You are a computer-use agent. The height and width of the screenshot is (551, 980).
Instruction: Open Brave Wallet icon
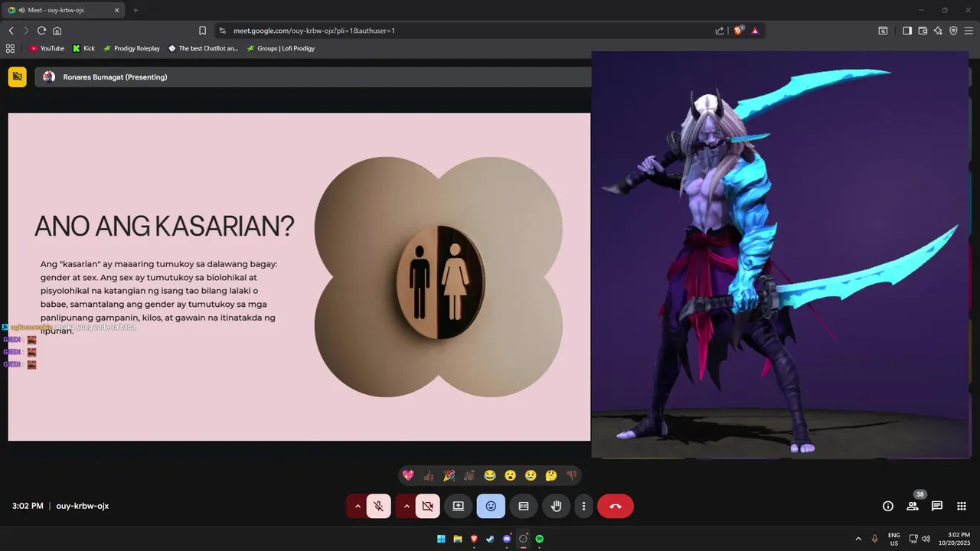(x=923, y=31)
